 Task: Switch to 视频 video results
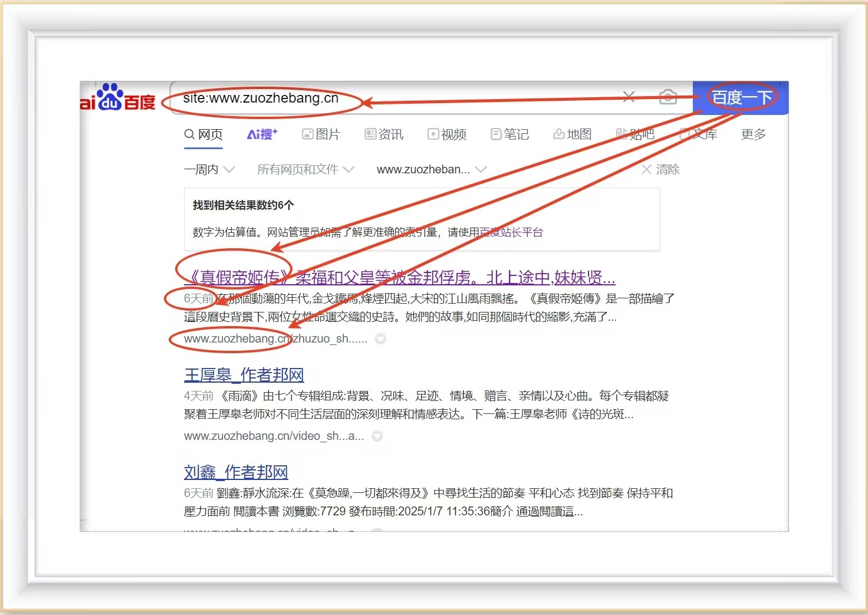[x=447, y=134]
